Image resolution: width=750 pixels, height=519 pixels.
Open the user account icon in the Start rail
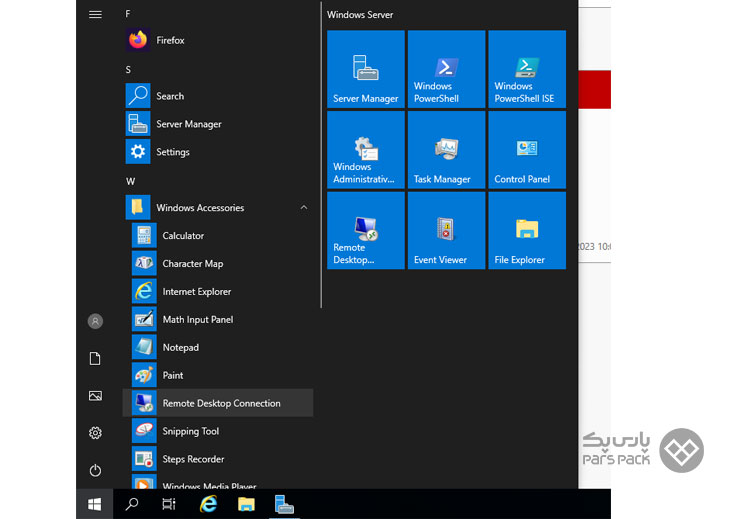[95, 321]
